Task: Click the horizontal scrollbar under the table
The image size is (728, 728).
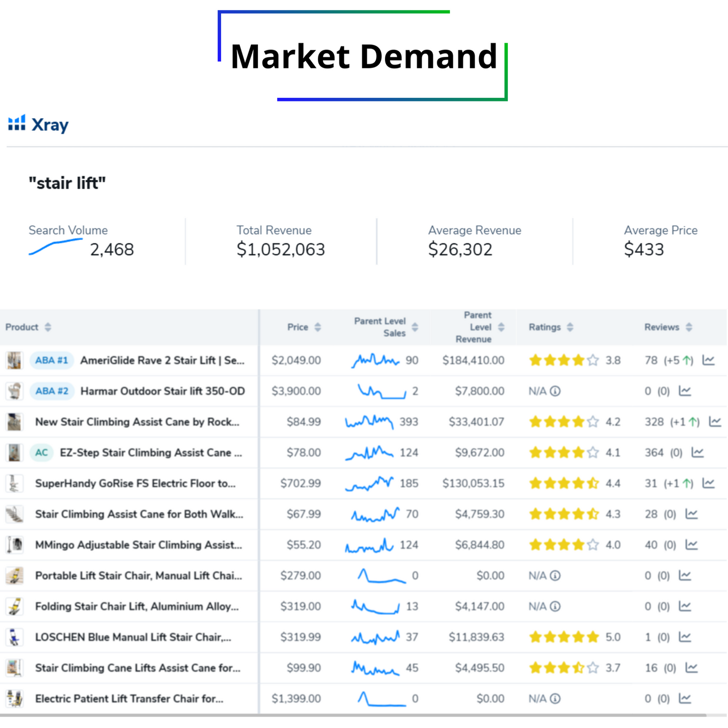Action: click(353, 715)
